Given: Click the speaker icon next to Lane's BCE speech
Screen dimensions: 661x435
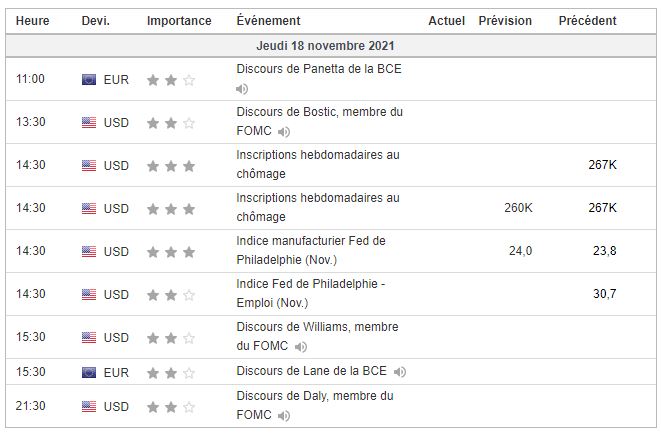Looking at the screenshot, I should pos(400,372).
